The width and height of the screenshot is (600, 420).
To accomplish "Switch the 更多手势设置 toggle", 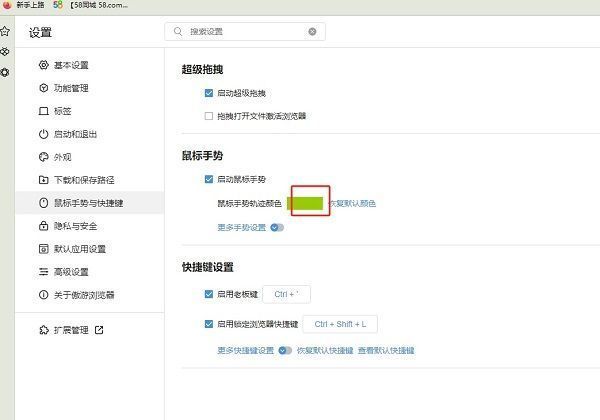I will [277, 228].
